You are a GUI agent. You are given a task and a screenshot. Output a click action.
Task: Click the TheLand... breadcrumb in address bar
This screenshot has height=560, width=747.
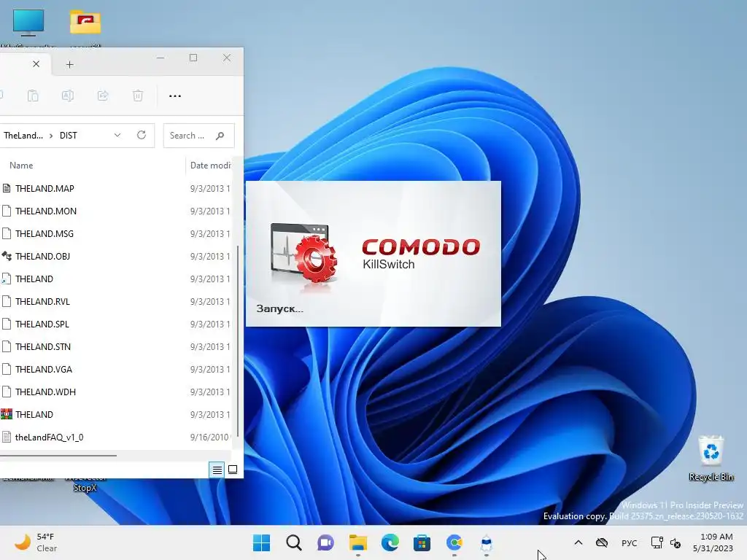[23, 135]
